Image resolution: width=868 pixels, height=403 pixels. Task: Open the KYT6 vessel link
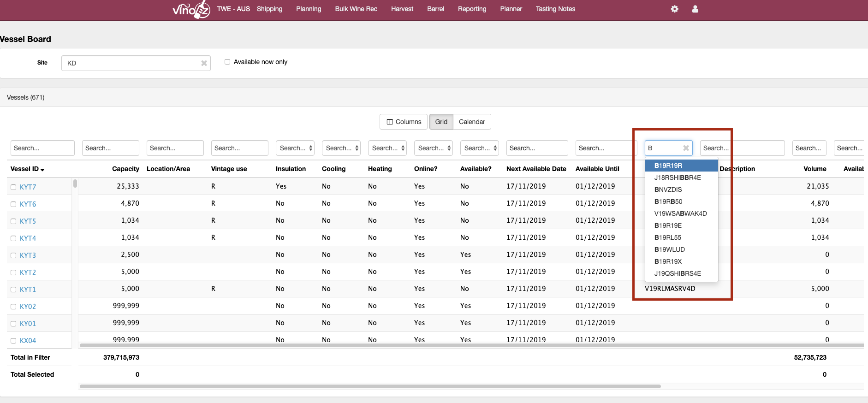[28, 204]
